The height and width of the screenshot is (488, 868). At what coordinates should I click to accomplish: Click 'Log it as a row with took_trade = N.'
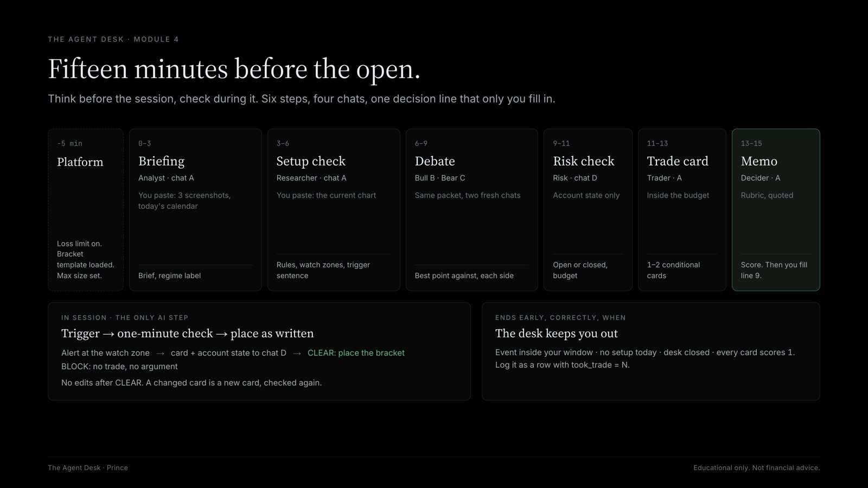click(x=563, y=365)
